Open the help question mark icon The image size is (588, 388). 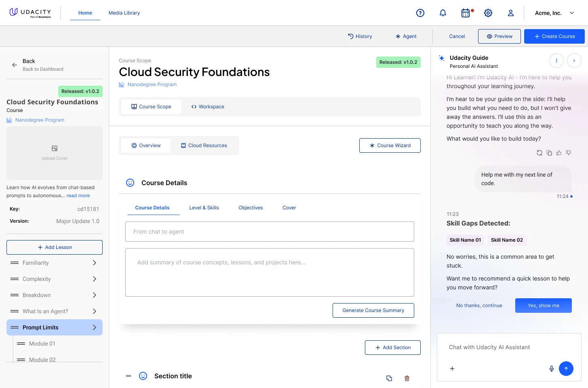(420, 13)
